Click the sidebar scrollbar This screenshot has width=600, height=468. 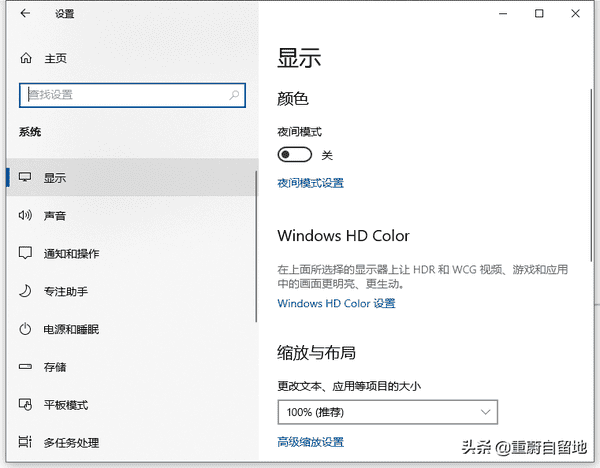click(256, 246)
